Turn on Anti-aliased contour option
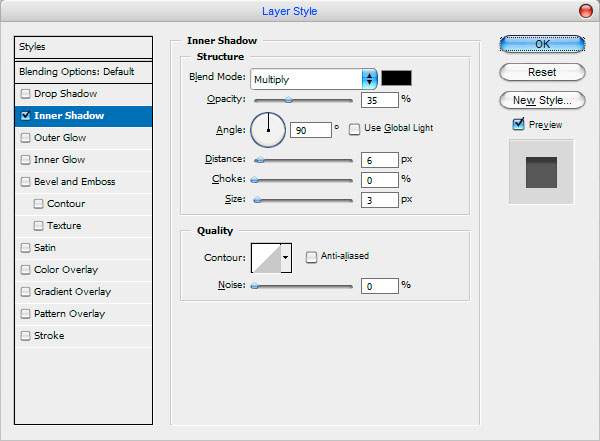 [x=311, y=257]
